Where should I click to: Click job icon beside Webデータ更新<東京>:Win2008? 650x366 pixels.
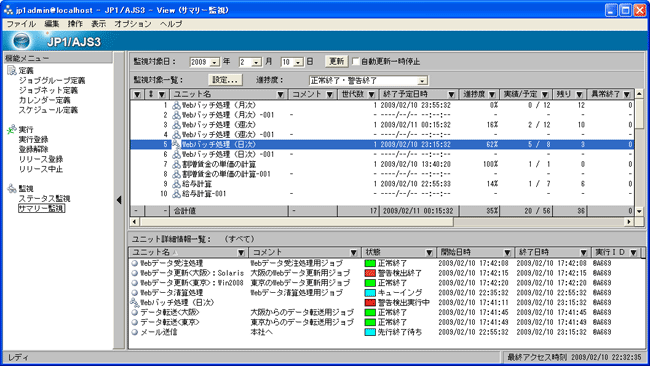(134, 283)
